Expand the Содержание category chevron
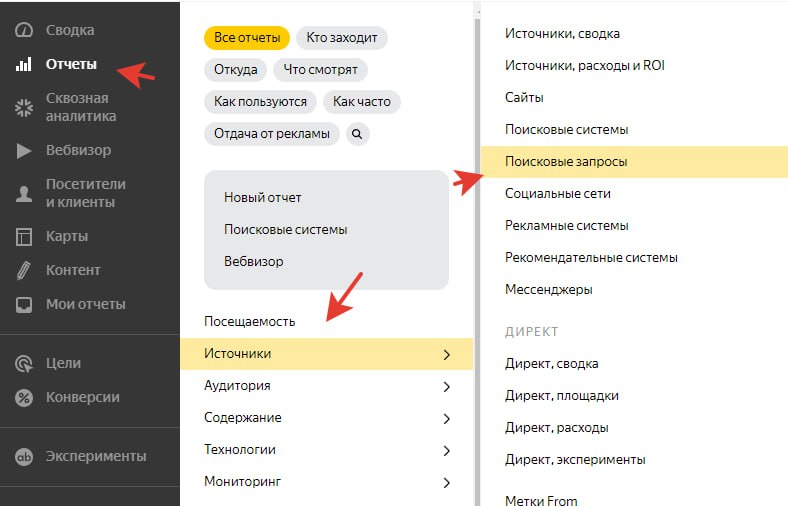This screenshot has height=506, width=788. [446, 419]
